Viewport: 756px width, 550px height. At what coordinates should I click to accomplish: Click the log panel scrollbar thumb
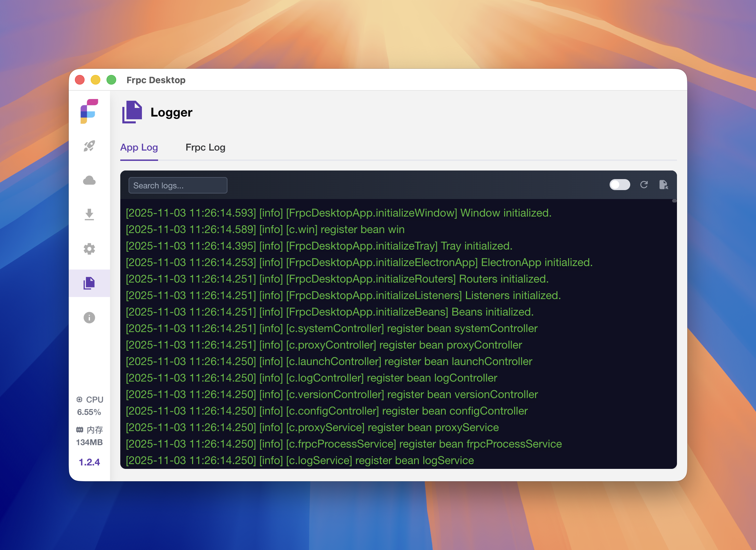tap(674, 201)
